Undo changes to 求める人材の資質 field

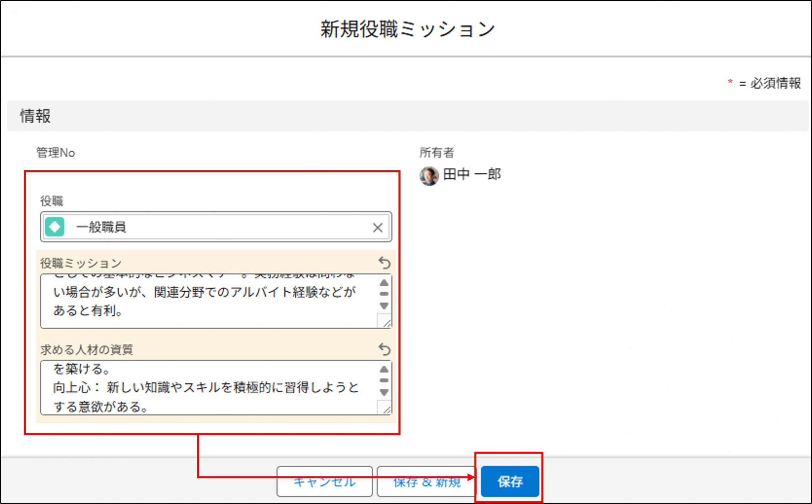384,349
